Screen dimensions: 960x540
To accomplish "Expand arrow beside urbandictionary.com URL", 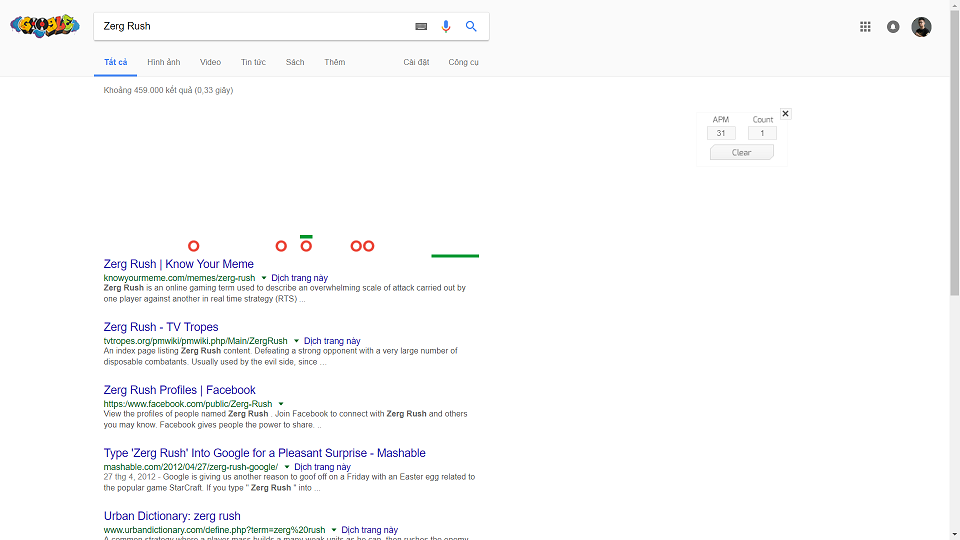I will 334,530.
